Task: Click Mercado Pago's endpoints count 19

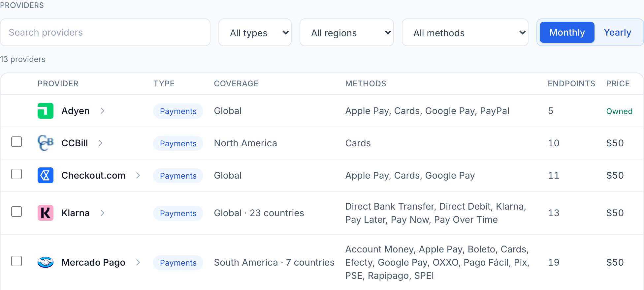Action: [x=554, y=262]
